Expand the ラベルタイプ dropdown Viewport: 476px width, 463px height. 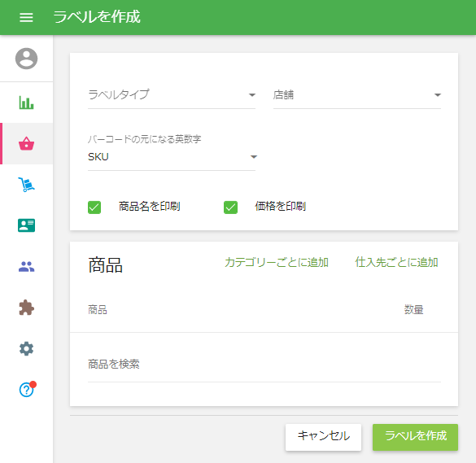(172, 95)
